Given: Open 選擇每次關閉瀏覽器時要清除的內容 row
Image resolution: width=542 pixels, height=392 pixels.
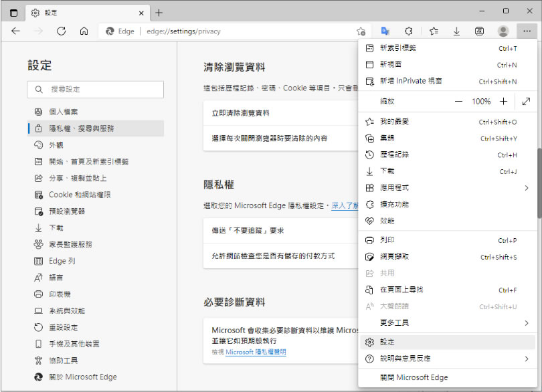Looking at the screenshot, I should coord(280,138).
